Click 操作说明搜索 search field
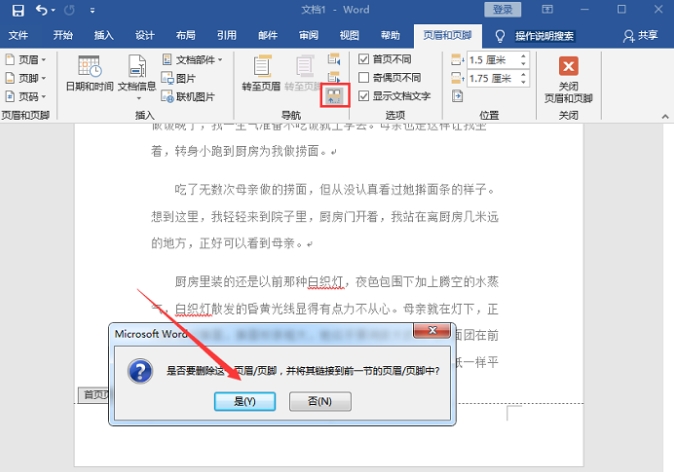The width and height of the screenshot is (674, 472). [x=544, y=36]
